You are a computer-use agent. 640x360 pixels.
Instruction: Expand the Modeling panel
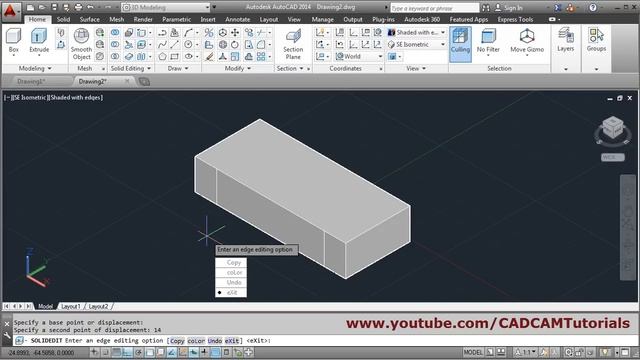click(x=35, y=68)
